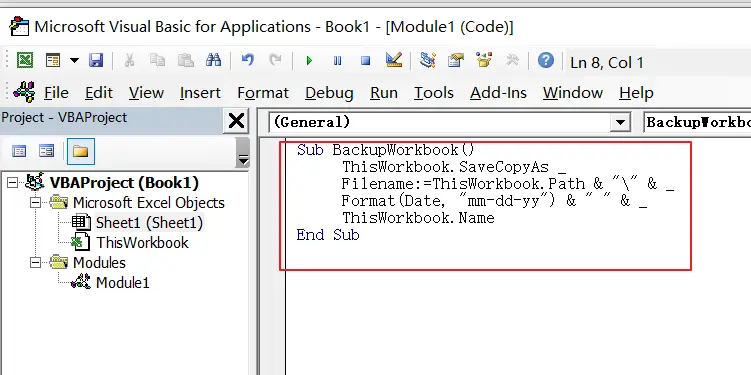Stop execution with the Reset square icon
The height and width of the screenshot is (375, 751).
365,61
